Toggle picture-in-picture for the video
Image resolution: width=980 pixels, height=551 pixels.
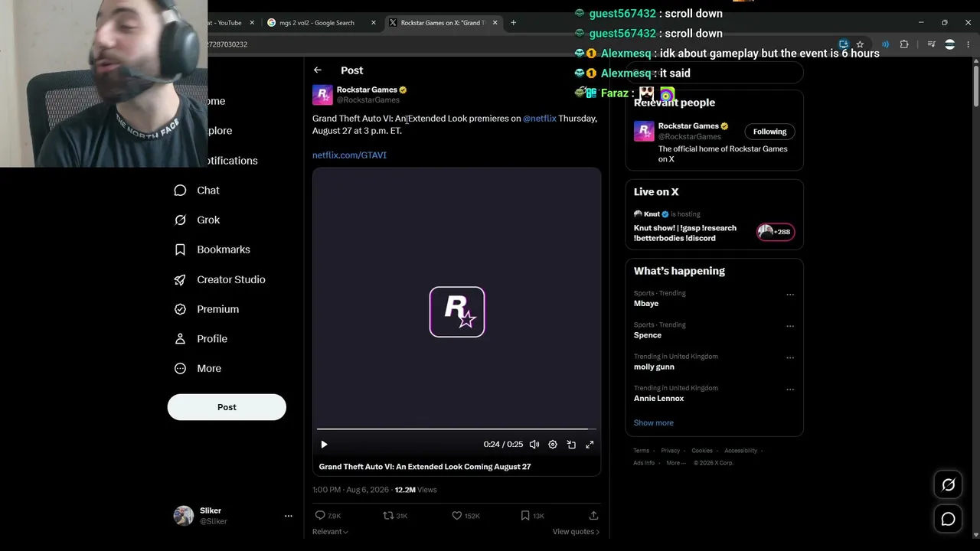click(x=571, y=445)
